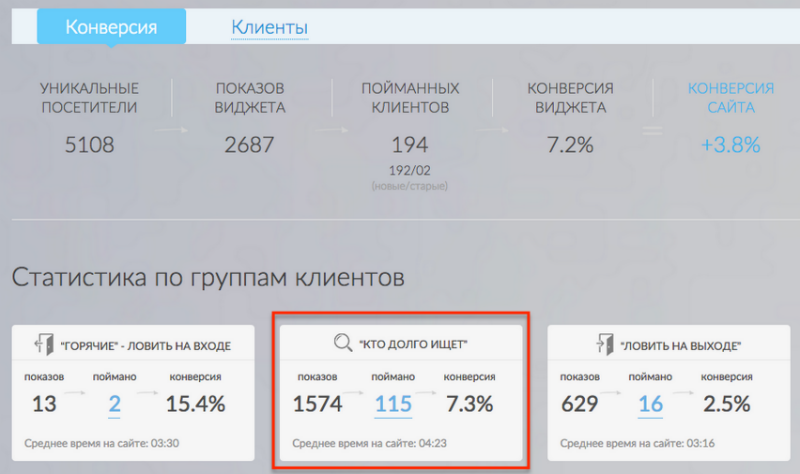This screenshot has width=800, height=474.
Task: Click the magnifier icon beside КТО ДОЛГО ИЩЕТ
Action: pos(343,342)
